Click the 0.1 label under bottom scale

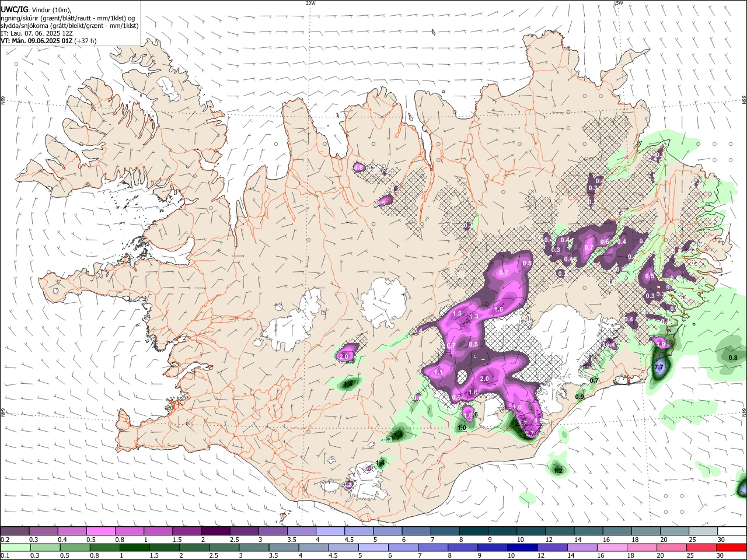4,555
